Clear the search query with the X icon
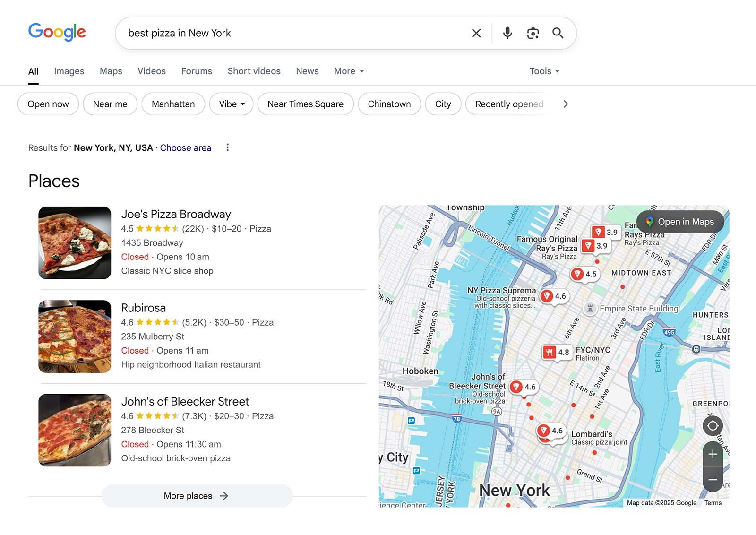Image resolution: width=756 pixels, height=535 pixels. [476, 33]
